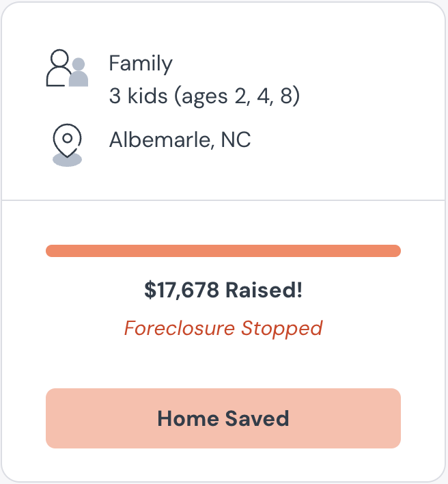This screenshot has height=484, width=448.
Task: Click the word Stopped in red italic text
Action: [x=281, y=328]
